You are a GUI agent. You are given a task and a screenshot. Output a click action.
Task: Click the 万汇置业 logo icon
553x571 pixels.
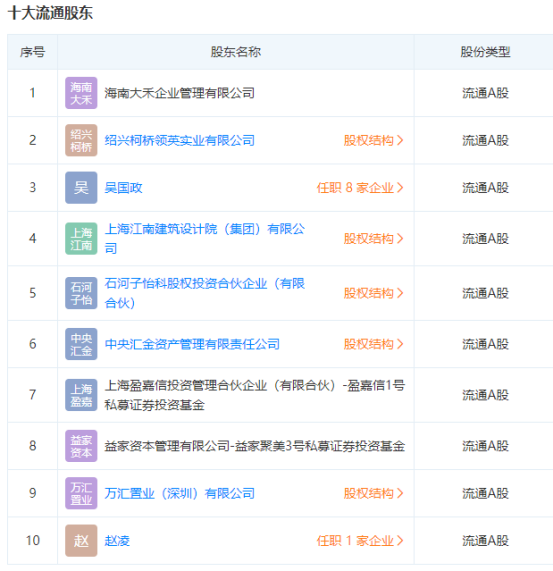[81, 493]
